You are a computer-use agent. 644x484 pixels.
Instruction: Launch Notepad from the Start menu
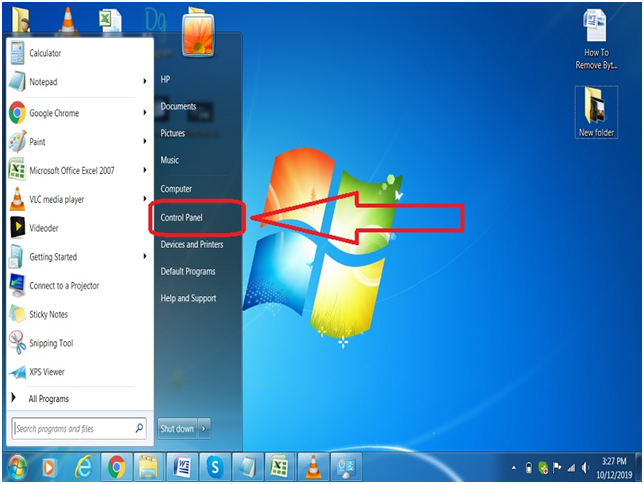(78, 82)
